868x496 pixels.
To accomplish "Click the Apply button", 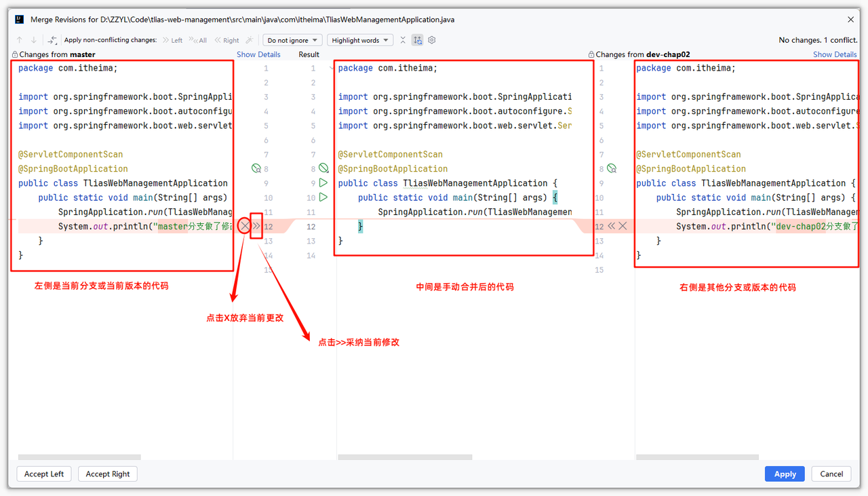I will [785, 474].
